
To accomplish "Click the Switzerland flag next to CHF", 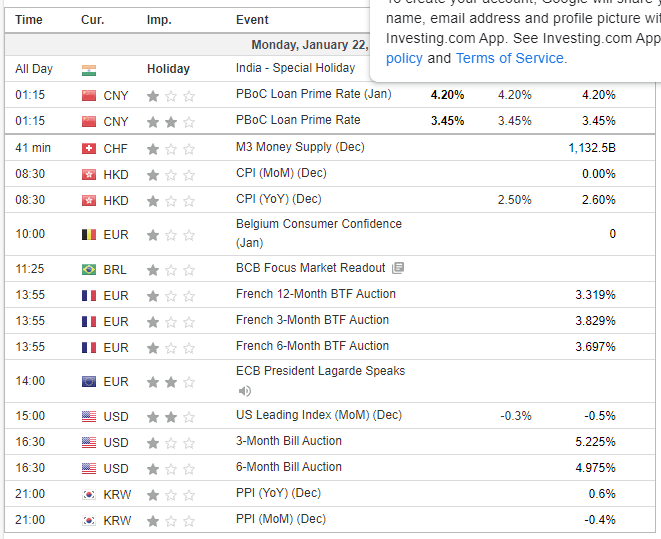I will [89, 148].
